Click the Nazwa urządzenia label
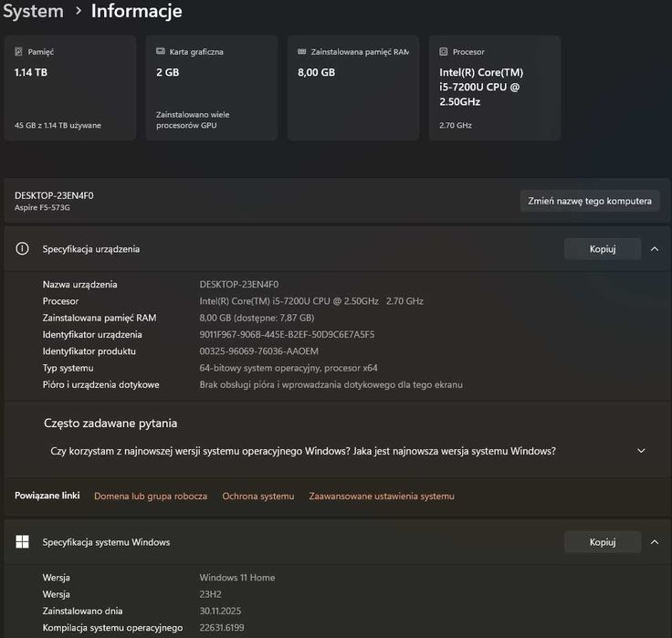Screen dimensions: 672x638 (79, 284)
